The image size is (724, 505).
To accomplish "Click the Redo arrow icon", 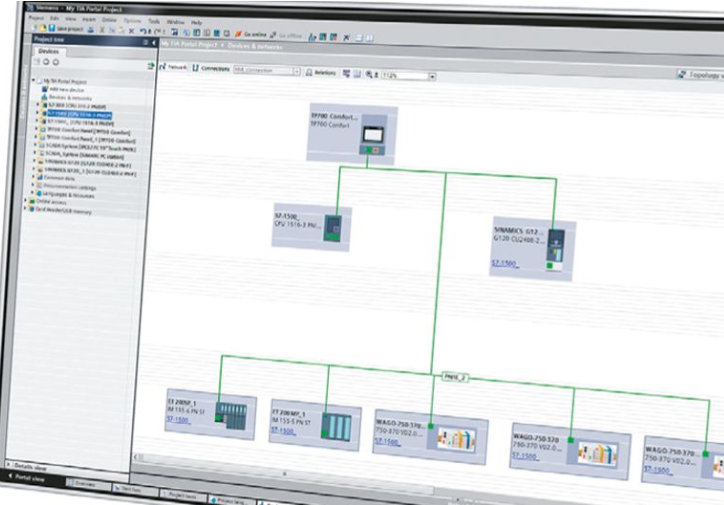I will pos(157,32).
